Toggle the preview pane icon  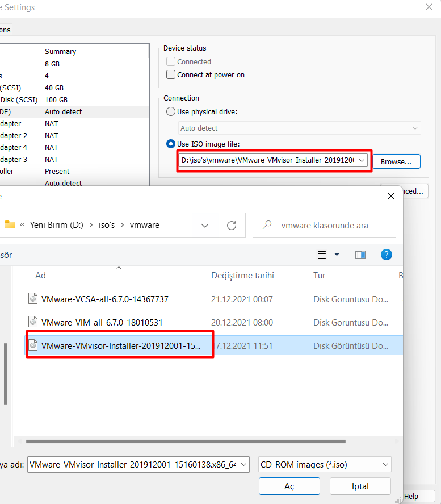(360, 255)
